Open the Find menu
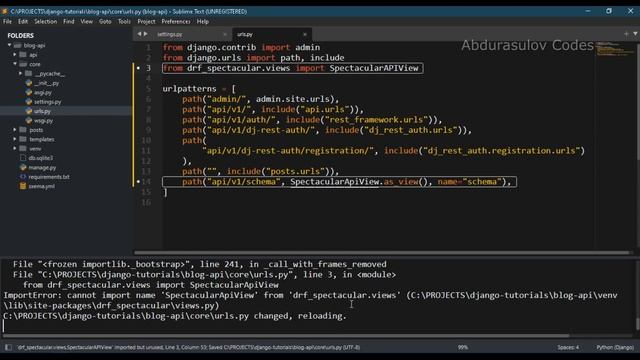This screenshot has height=360, width=640. point(69,22)
